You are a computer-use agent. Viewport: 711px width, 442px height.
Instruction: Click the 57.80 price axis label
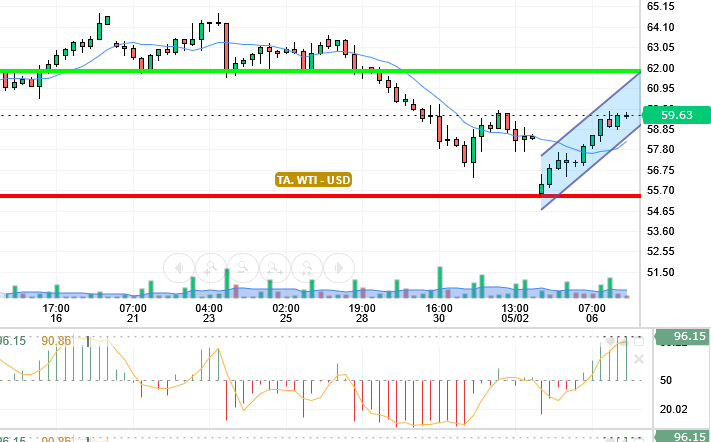[x=660, y=150]
